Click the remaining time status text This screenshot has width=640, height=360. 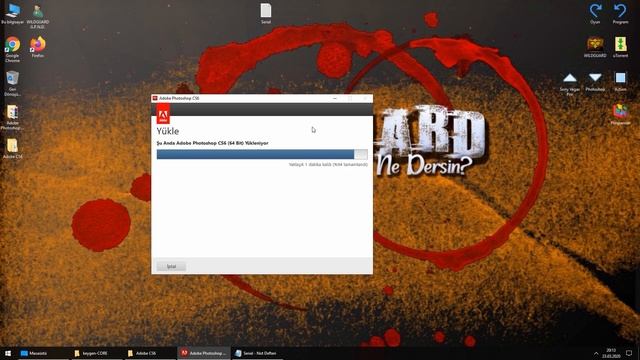[328, 164]
